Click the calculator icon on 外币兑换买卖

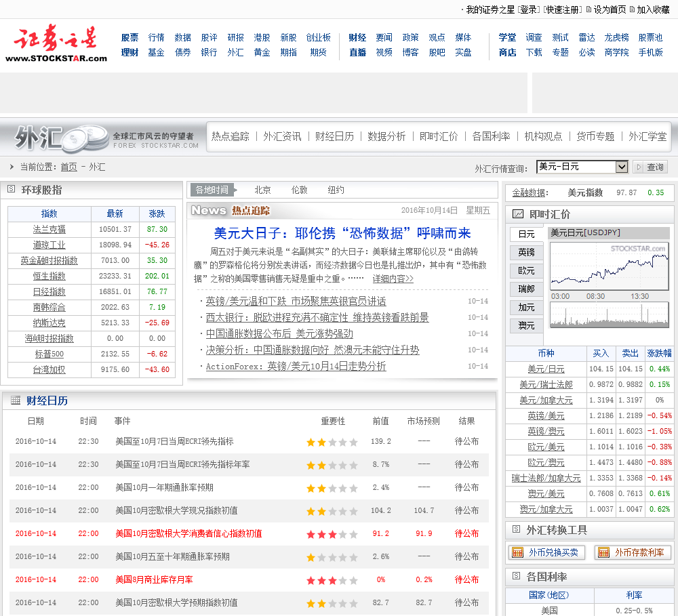517,552
